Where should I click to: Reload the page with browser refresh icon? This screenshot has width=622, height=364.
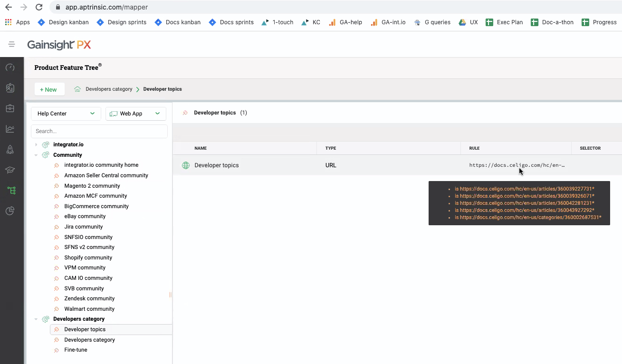coord(39,7)
